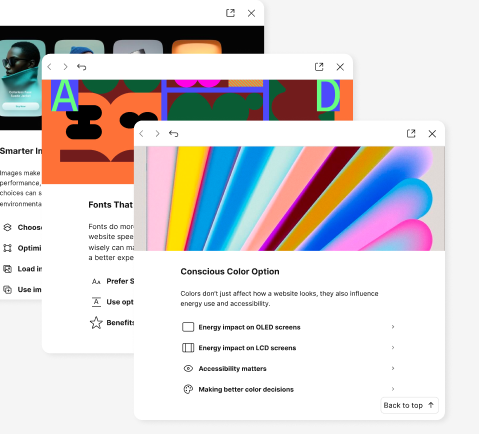This screenshot has height=434, width=479.
Task: Open Energy impact on OLED screens item
Action: click(x=289, y=327)
